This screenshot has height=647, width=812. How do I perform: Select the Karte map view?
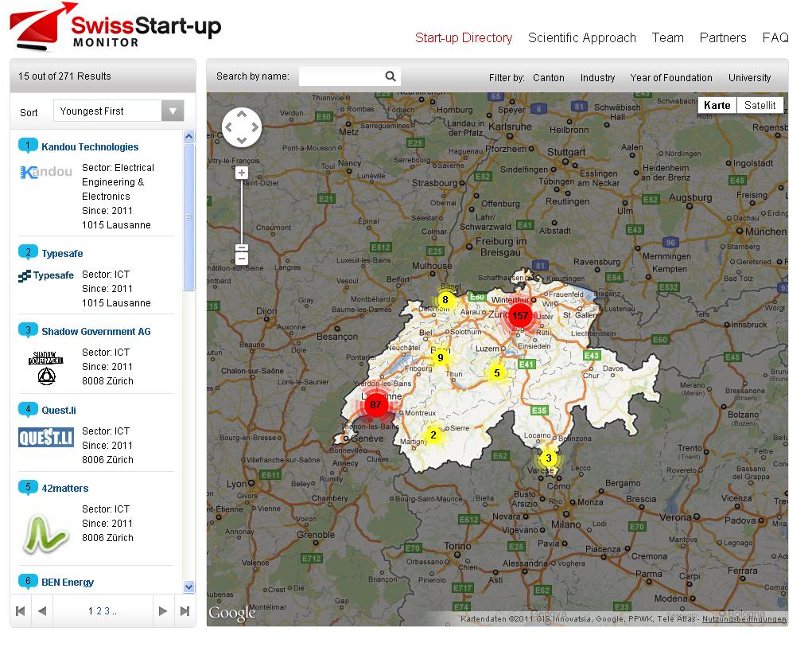(x=717, y=104)
